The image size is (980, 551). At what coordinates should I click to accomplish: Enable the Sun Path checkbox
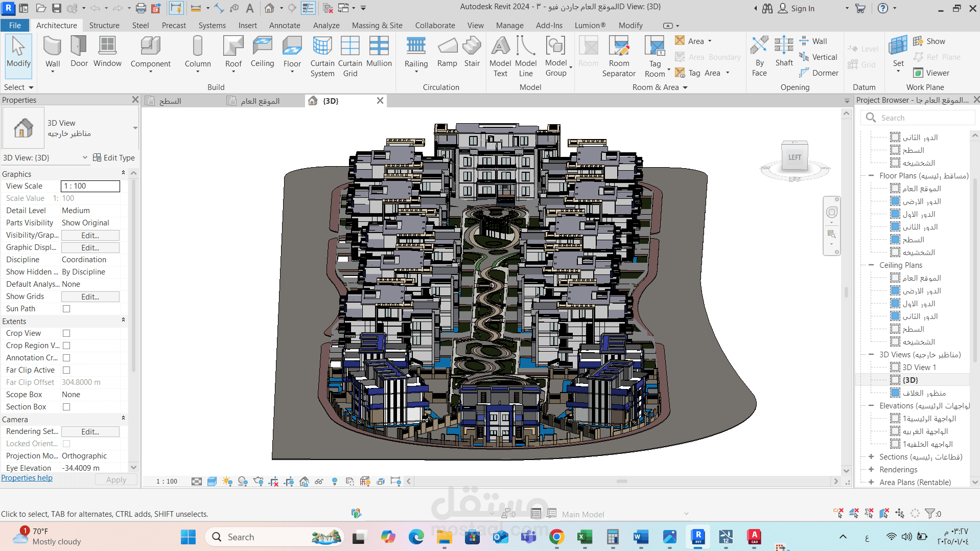click(66, 309)
